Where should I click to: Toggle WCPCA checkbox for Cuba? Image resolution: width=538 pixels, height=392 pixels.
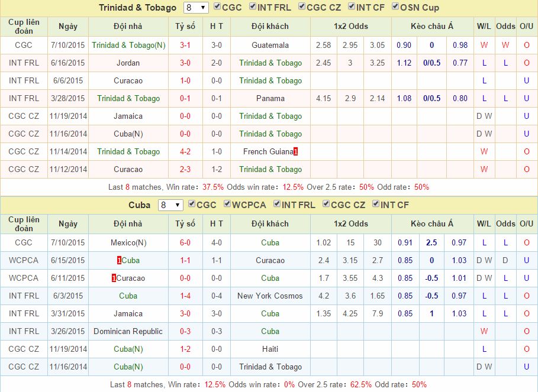(x=227, y=204)
